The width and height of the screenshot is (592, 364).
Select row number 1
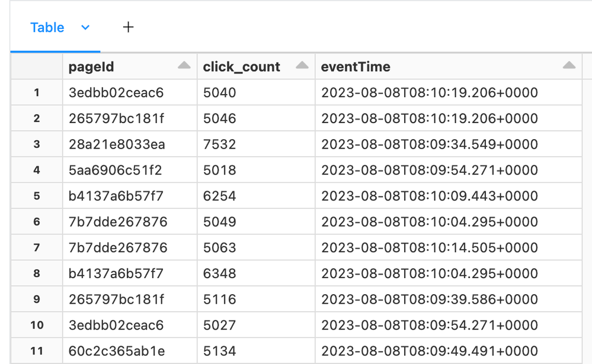coord(37,92)
